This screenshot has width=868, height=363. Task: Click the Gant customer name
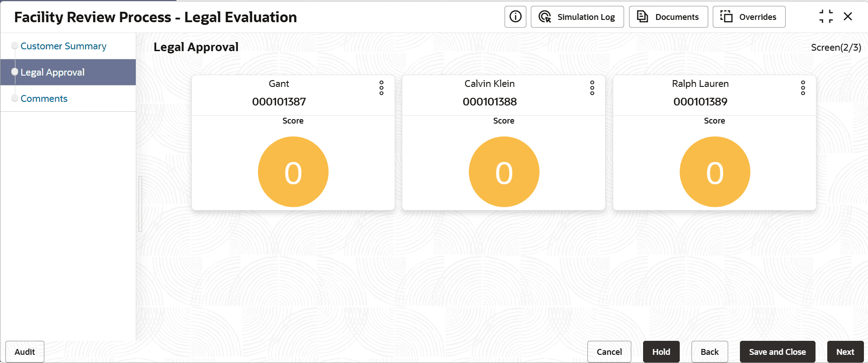pos(279,84)
